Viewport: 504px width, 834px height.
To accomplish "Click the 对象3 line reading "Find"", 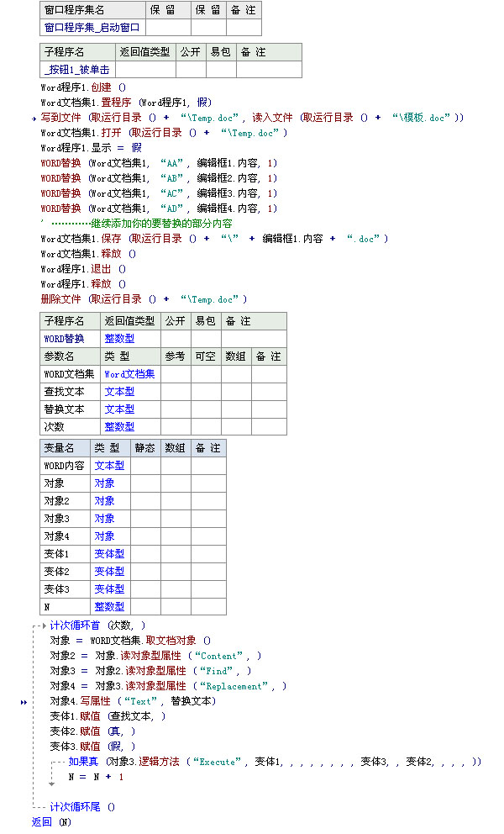I will 150,671.
